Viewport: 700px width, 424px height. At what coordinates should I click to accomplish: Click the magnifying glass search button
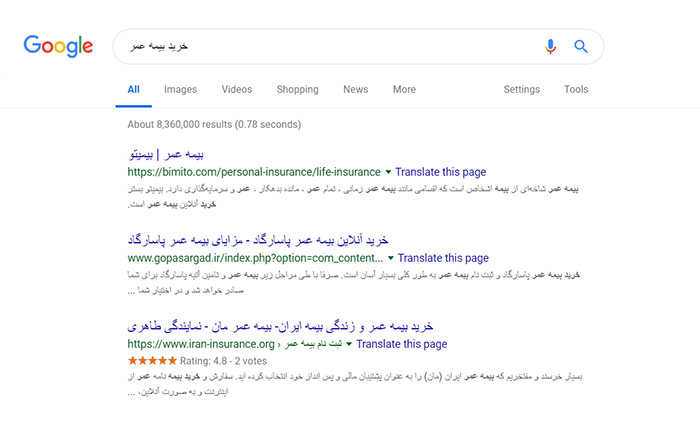pyautogui.click(x=581, y=46)
